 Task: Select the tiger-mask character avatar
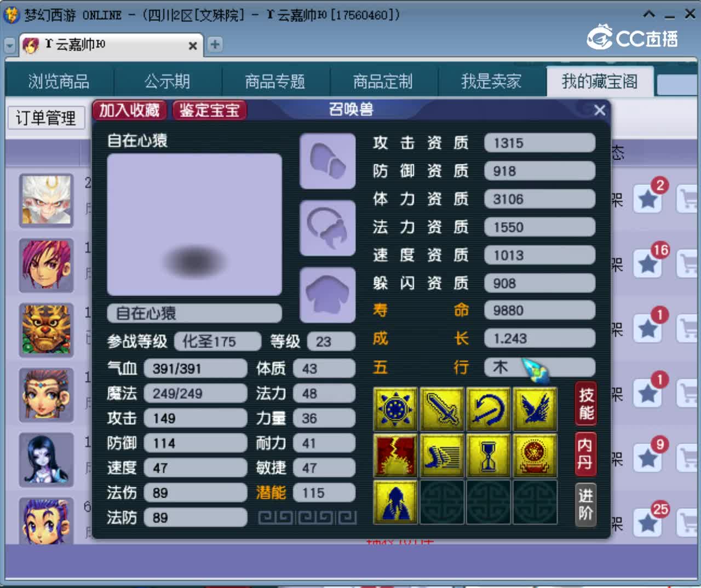[x=47, y=330]
